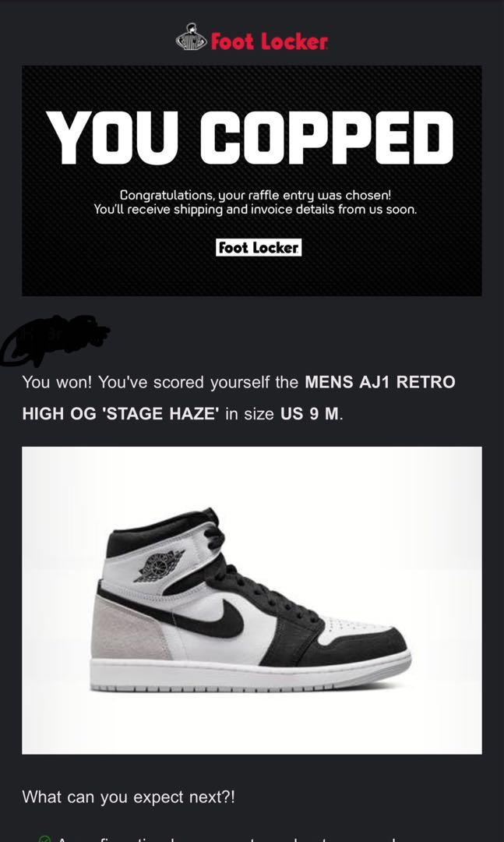Click the You won! opening sentence

tap(58, 382)
